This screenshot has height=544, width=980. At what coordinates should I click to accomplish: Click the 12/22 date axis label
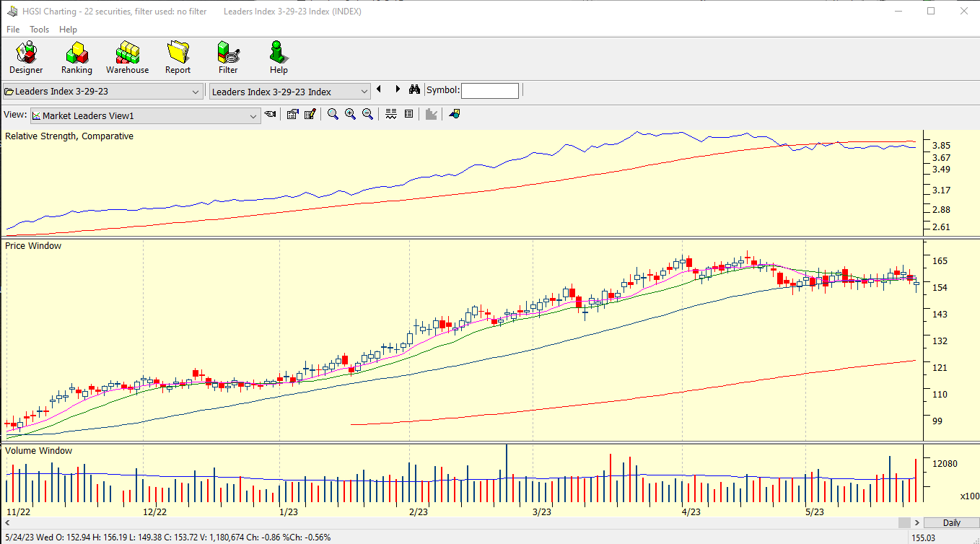pyautogui.click(x=155, y=512)
